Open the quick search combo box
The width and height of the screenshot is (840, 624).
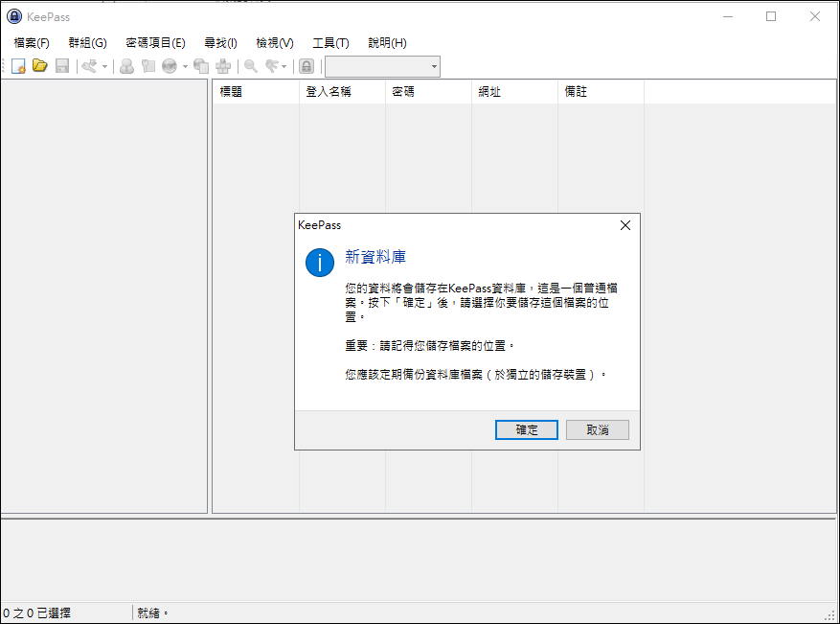click(382, 66)
